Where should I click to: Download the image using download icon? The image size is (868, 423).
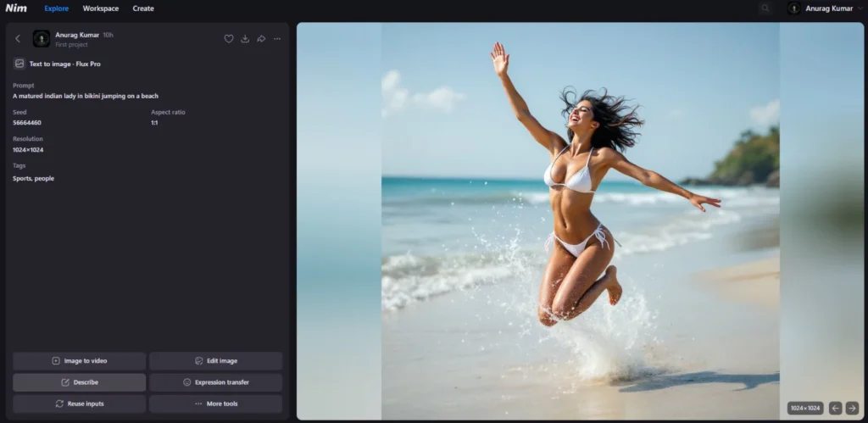coord(245,39)
